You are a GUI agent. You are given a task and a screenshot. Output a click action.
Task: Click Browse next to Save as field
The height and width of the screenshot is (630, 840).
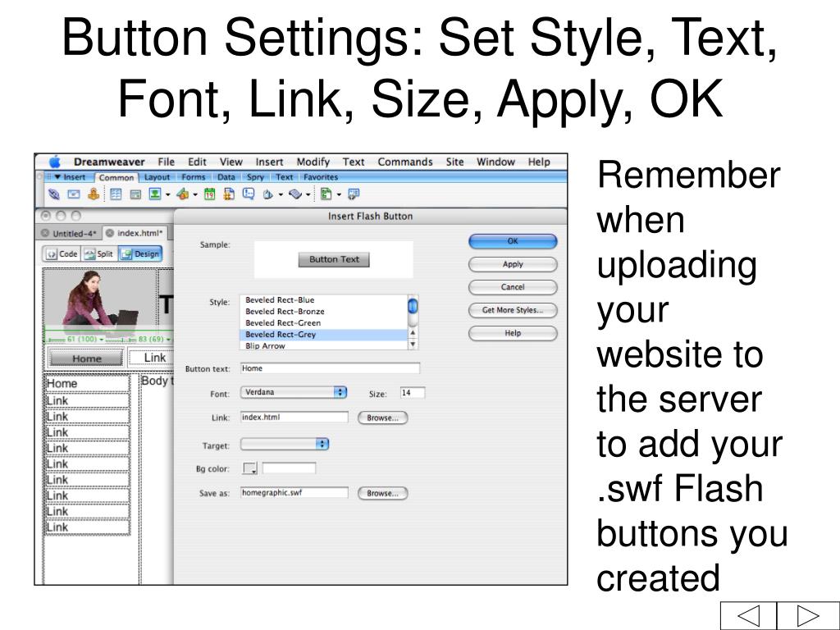[382, 493]
